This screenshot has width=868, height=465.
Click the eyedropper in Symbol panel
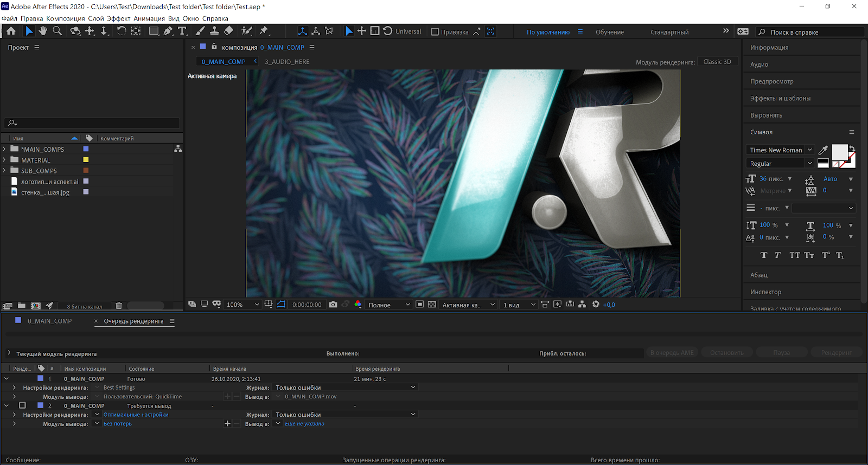pyautogui.click(x=823, y=150)
